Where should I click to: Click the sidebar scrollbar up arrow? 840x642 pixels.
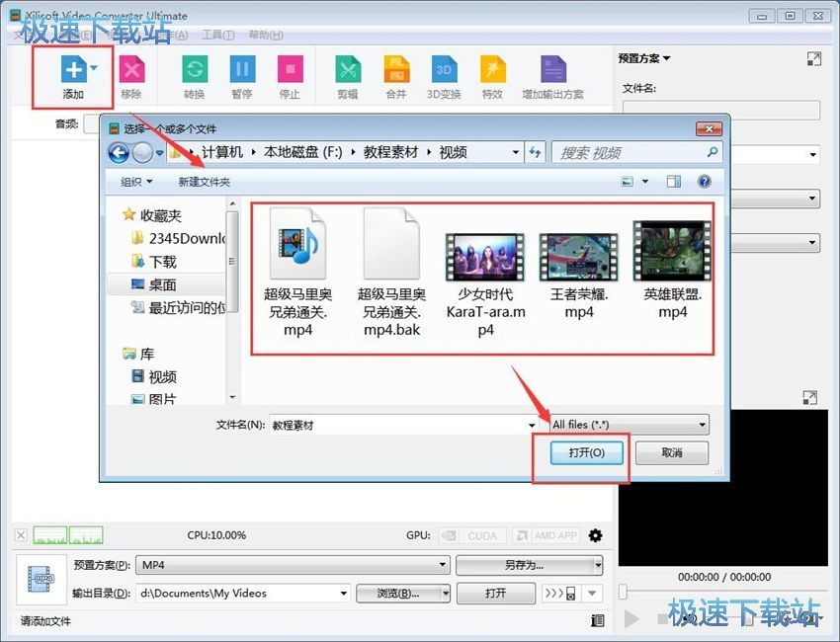232,204
